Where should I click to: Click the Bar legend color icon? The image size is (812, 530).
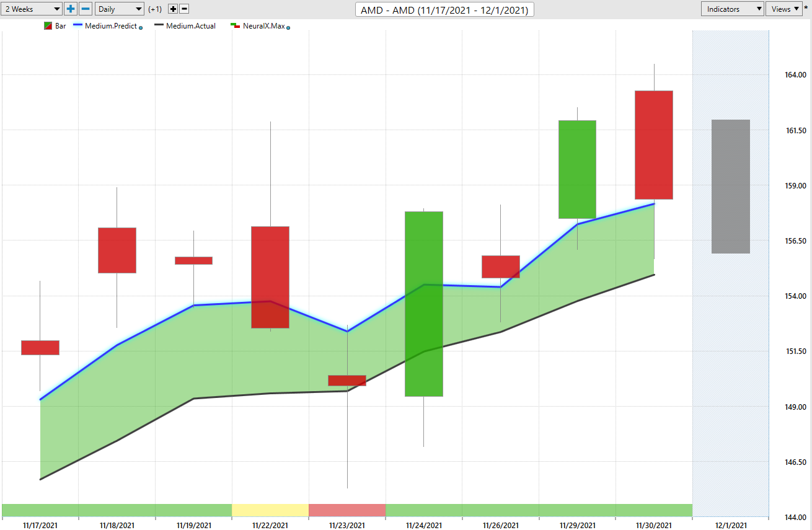(x=47, y=26)
